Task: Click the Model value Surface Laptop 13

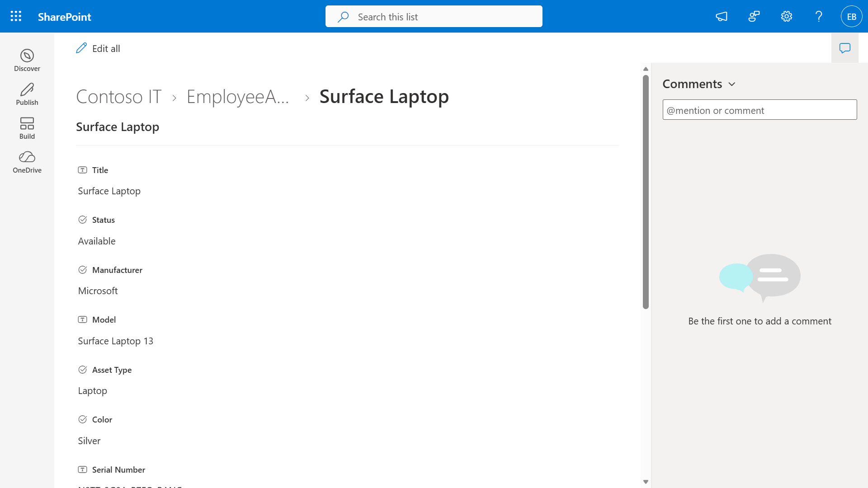Action: click(x=116, y=341)
